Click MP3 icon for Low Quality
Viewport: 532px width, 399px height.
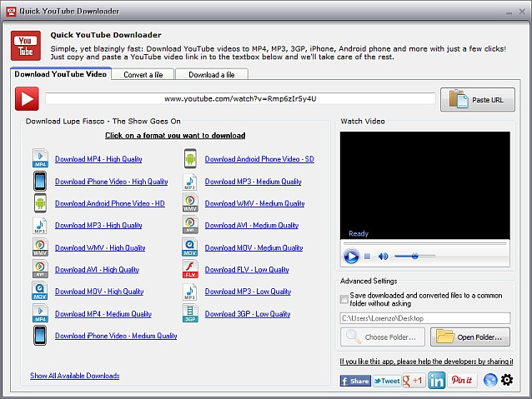click(x=190, y=292)
